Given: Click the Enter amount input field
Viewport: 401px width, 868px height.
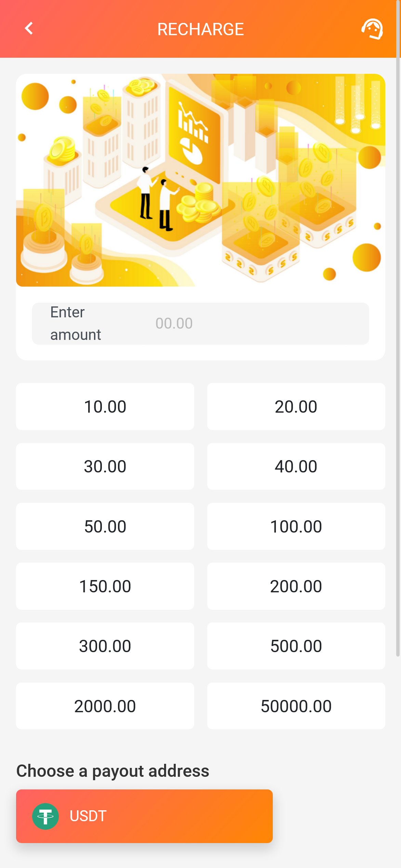Looking at the screenshot, I should [x=226, y=323].
